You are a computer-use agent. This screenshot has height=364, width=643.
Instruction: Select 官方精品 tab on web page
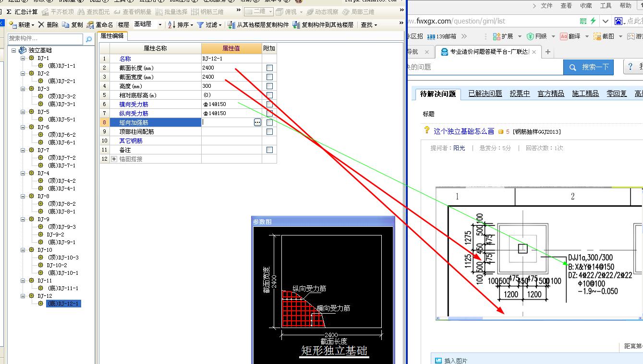[x=551, y=94]
